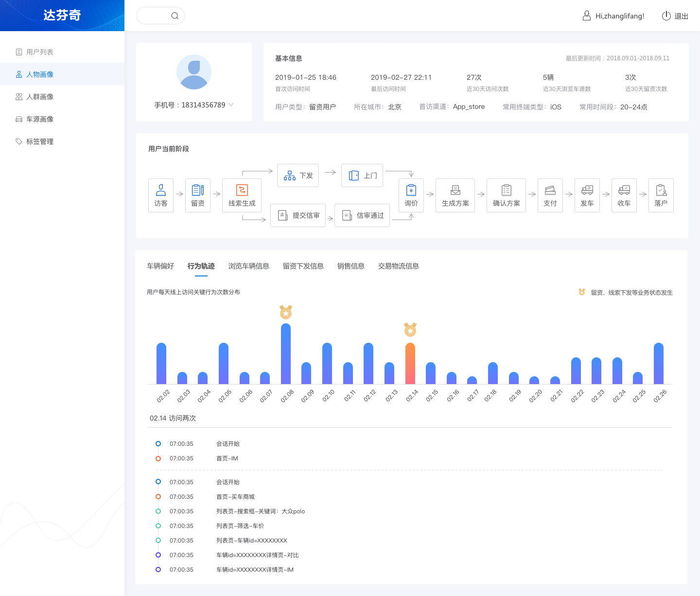
Task: Select the 下发 stage node
Action: [x=298, y=176]
